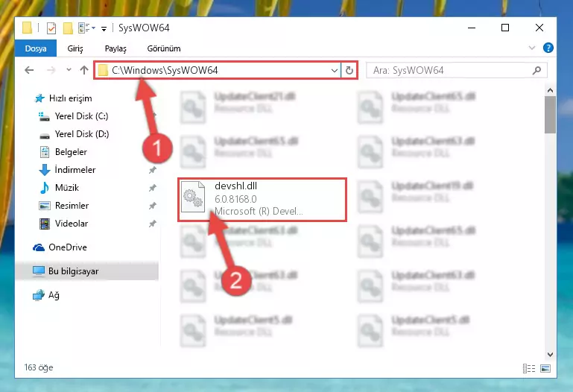Viewport: 573px width, 392px height.
Task: Switch to the Görünüm tab
Action: coord(164,48)
